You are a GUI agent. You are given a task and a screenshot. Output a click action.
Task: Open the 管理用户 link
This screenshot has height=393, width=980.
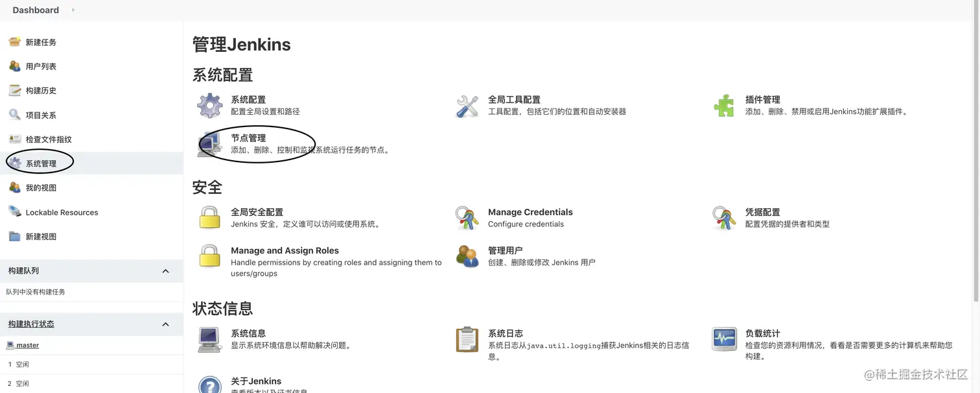tap(505, 250)
